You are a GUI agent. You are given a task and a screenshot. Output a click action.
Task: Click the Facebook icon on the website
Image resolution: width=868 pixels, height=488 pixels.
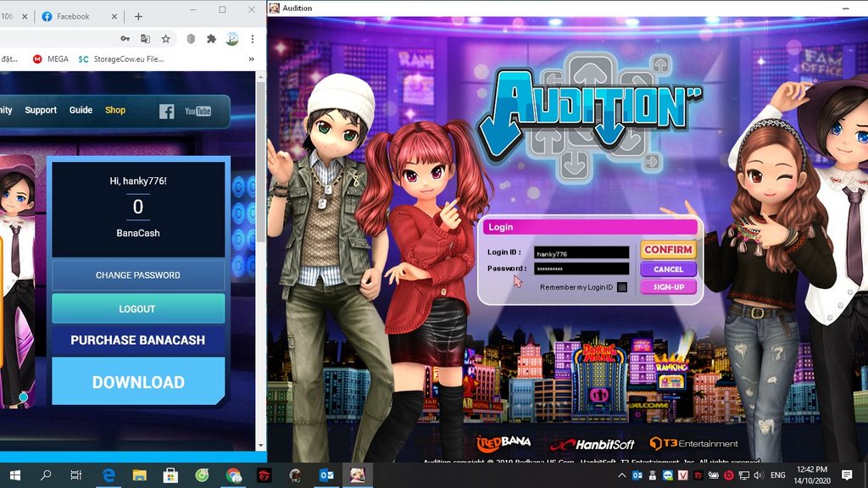167,111
